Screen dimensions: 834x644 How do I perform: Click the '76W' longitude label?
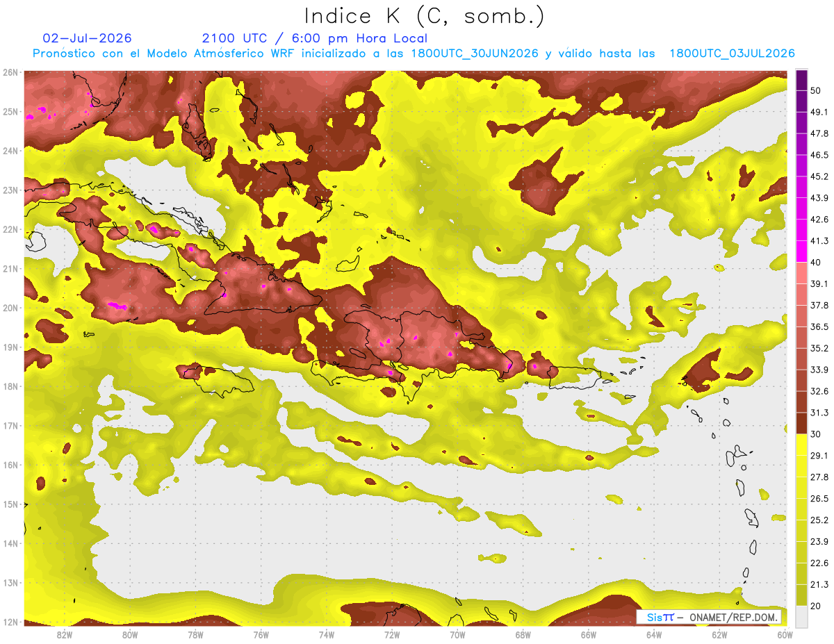[261, 634]
